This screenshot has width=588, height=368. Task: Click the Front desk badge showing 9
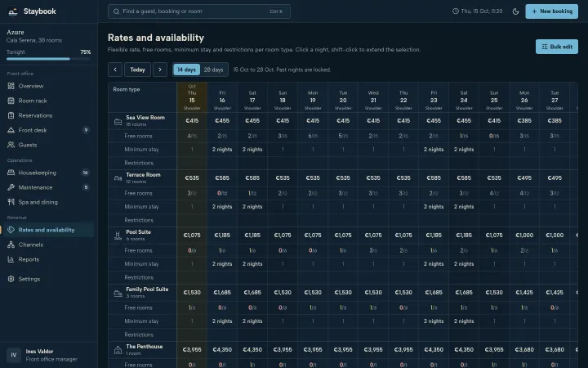pos(86,130)
